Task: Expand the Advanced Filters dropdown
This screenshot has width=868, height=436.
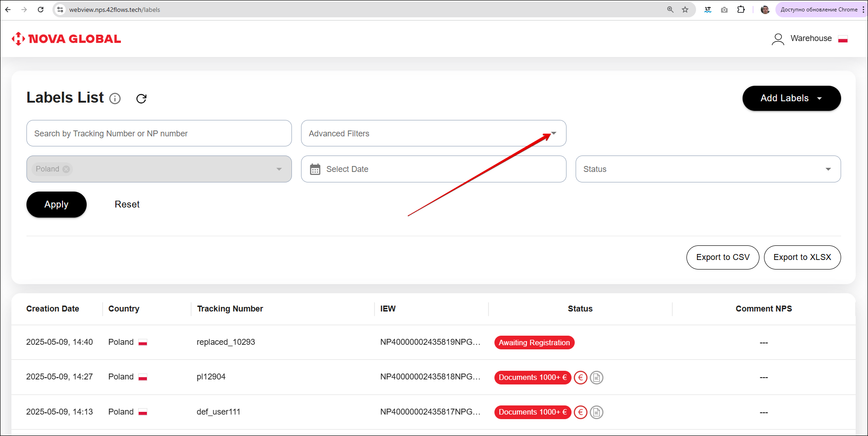Action: click(x=553, y=133)
